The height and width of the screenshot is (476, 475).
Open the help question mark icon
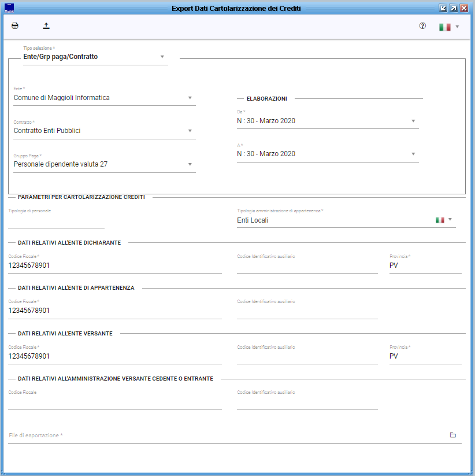pyautogui.click(x=422, y=26)
